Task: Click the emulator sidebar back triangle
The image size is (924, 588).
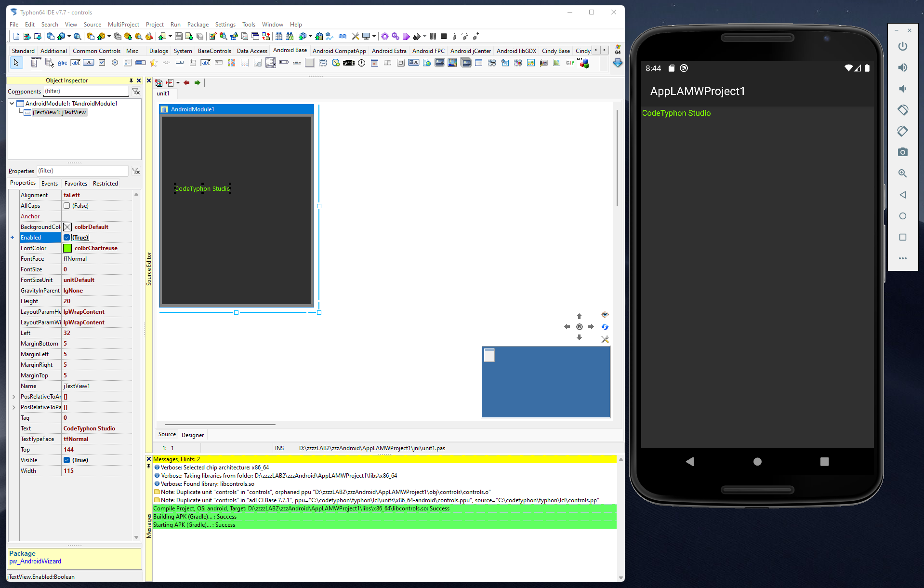Action: [903, 195]
